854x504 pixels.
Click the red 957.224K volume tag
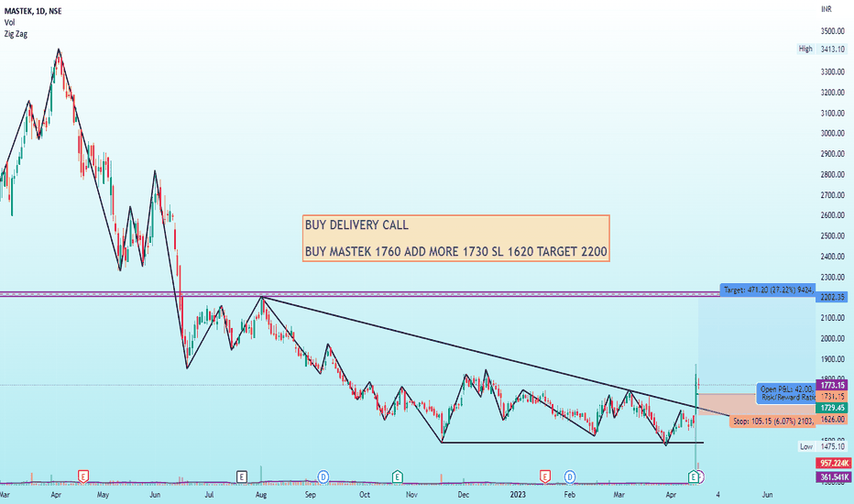(833, 463)
